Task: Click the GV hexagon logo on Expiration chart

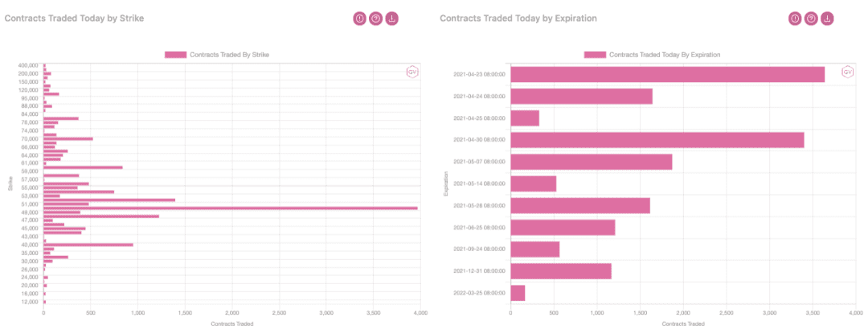Action: tap(847, 72)
